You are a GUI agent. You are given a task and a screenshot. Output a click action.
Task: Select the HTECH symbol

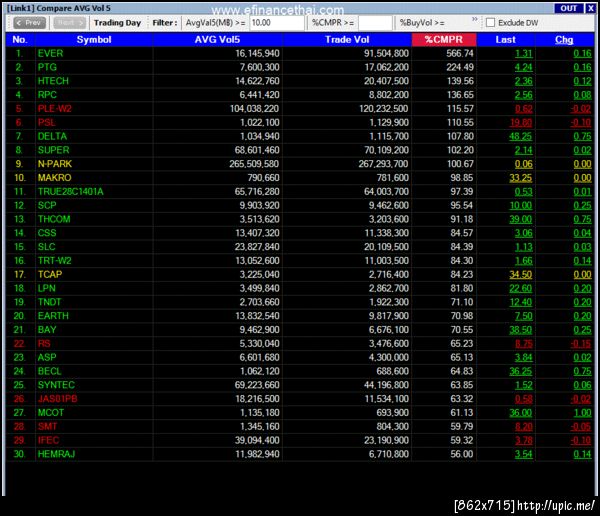click(53, 81)
